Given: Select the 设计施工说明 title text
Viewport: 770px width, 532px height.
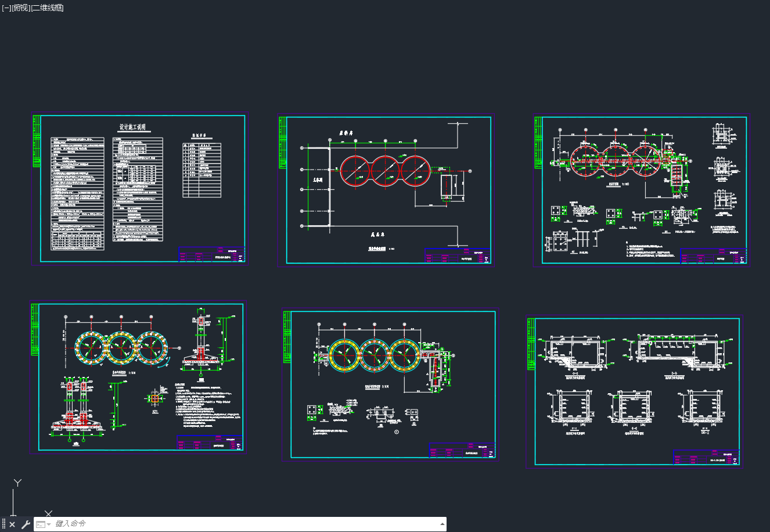Looking at the screenshot, I should click(133, 127).
